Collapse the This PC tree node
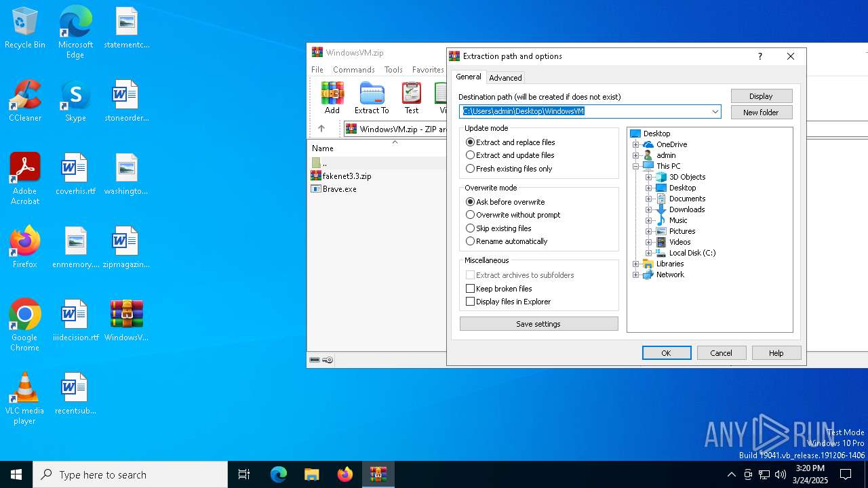Image resolution: width=868 pixels, height=488 pixels. click(636, 166)
